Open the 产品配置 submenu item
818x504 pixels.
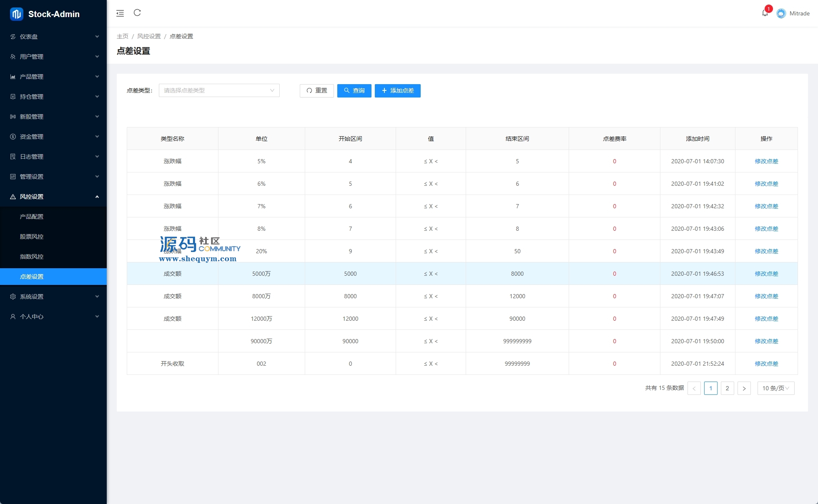32,217
